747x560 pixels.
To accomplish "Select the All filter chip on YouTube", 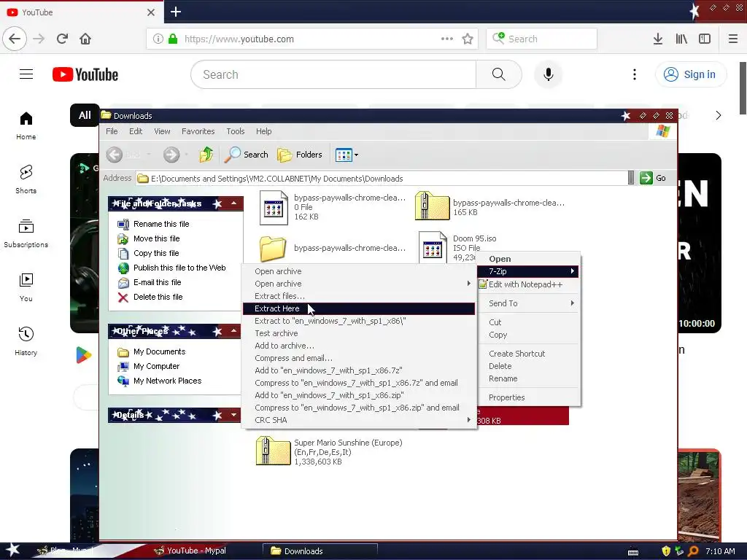I will pos(85,115).
